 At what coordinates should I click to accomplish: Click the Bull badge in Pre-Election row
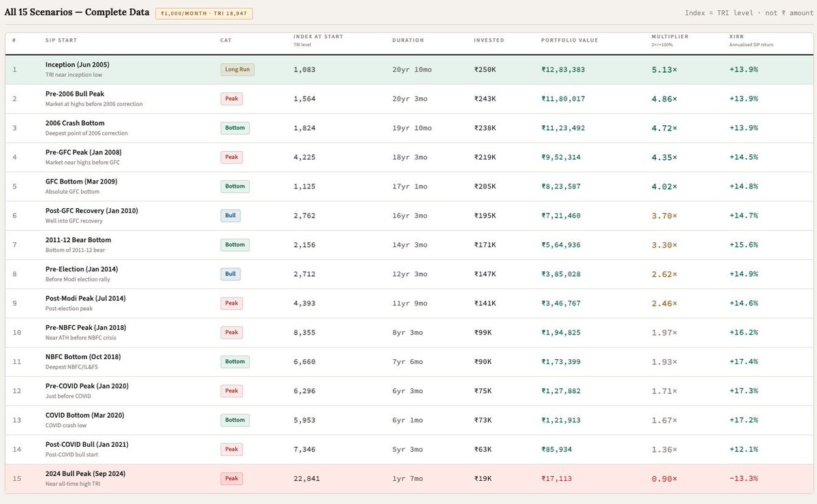click(x=230, y=274)
